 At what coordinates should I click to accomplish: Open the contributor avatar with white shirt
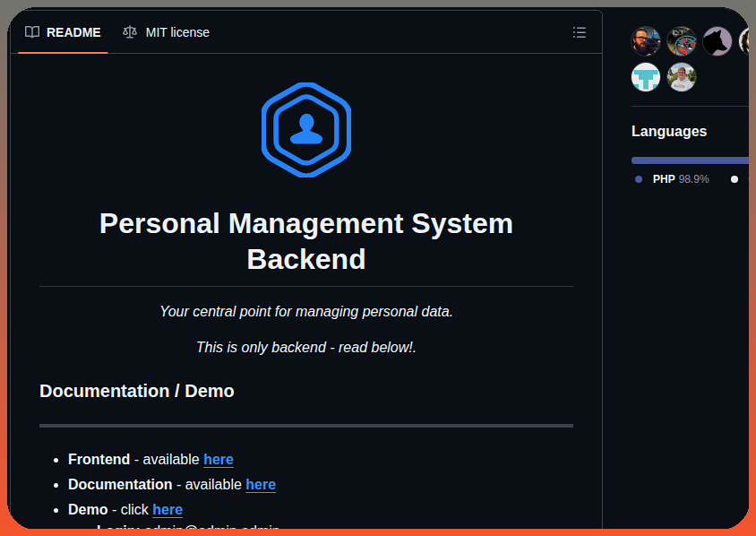pos(682,77)
